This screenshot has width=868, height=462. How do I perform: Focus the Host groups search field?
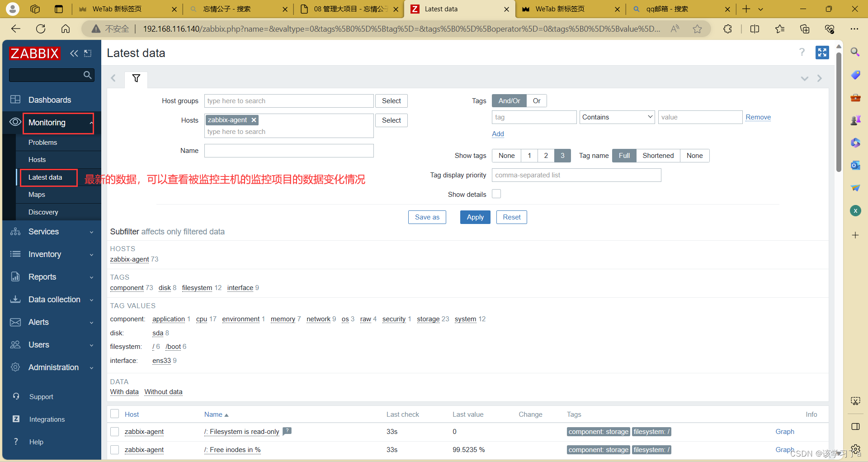click(x=289, y=101)
